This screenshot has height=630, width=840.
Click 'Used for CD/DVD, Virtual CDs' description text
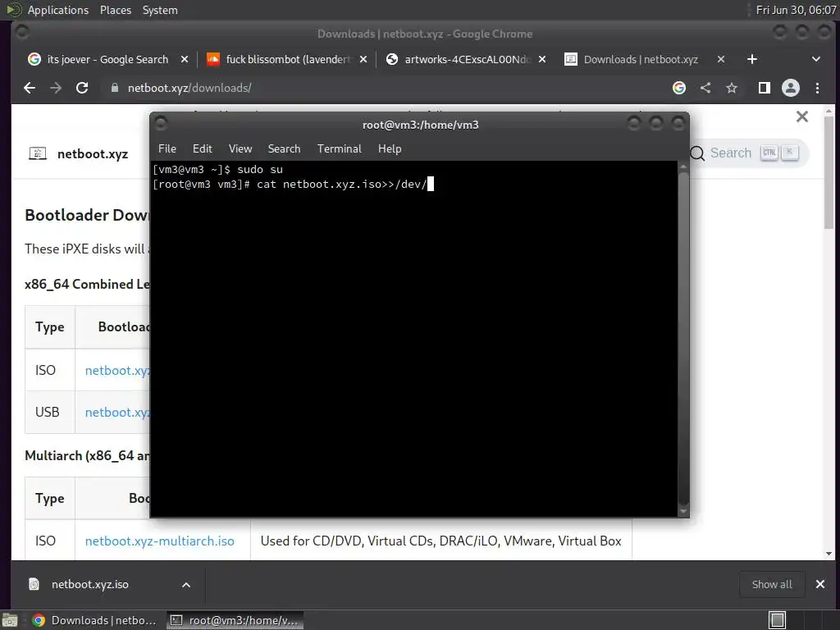point(441,541)
